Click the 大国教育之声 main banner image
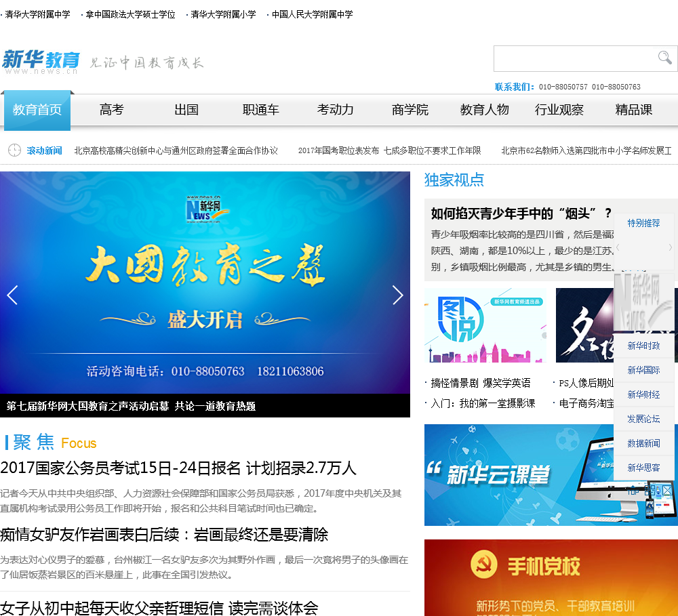The image size is (678, 616). 205,283
